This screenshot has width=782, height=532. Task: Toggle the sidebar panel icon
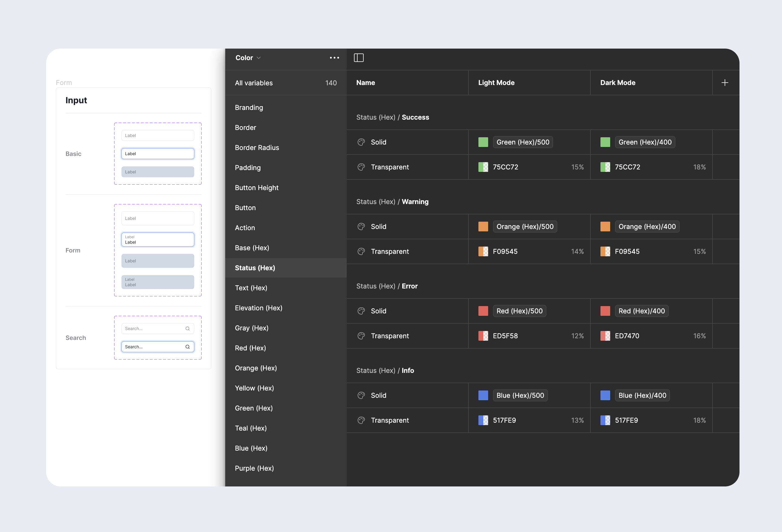(x=359, y=58)
